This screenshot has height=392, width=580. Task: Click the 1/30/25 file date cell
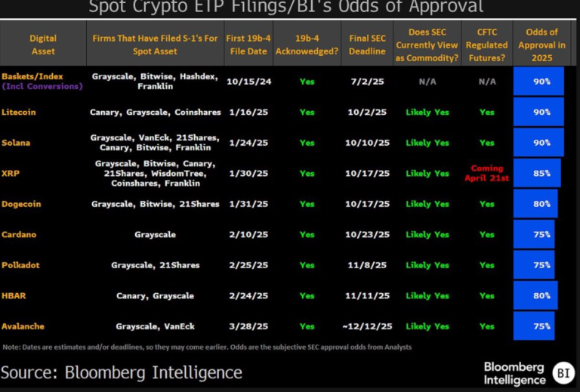pyautogui.click(x=248, y=174)
